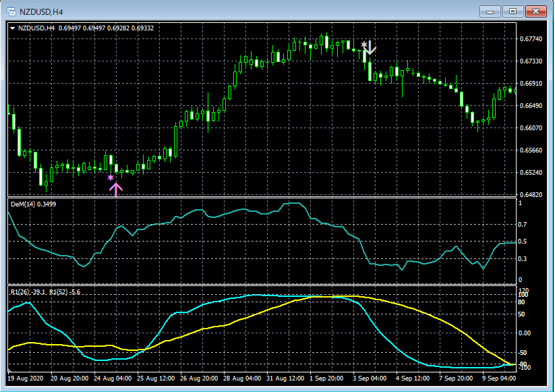Maximize the NZDUSD,H4 chart window
Image resolution: width=555 pixels, height=392 pixels.
tap(513, 11)
